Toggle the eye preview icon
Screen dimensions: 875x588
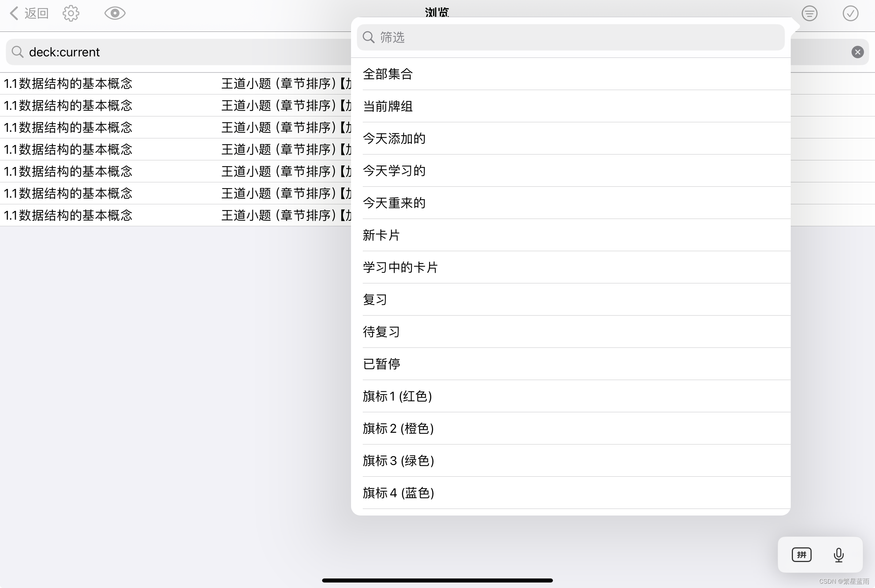[115, 14]
